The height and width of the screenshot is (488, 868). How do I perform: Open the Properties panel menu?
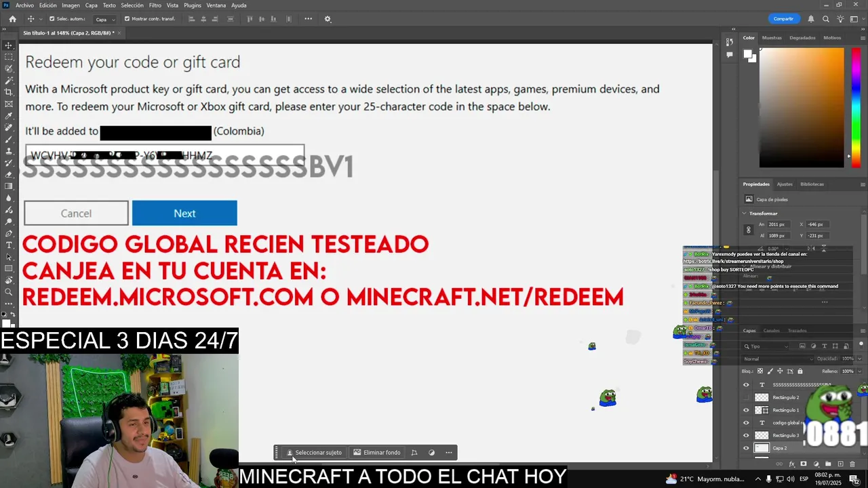(863, 184)
